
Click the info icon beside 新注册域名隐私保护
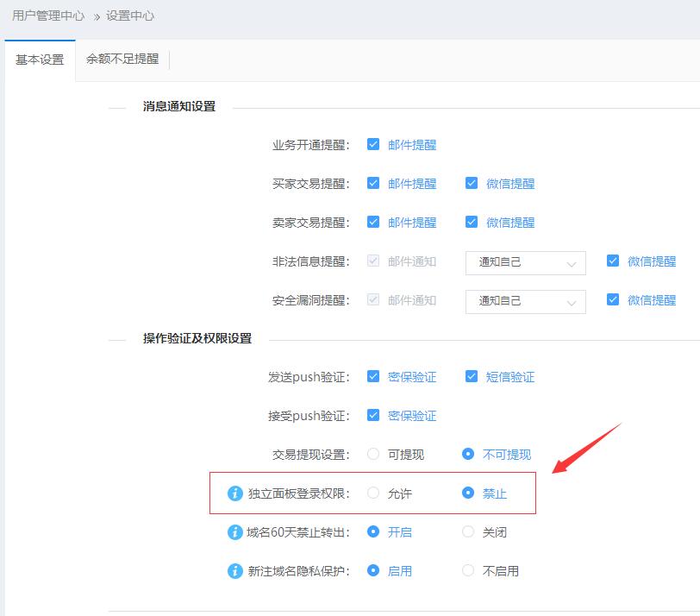[x=233, y=570]
